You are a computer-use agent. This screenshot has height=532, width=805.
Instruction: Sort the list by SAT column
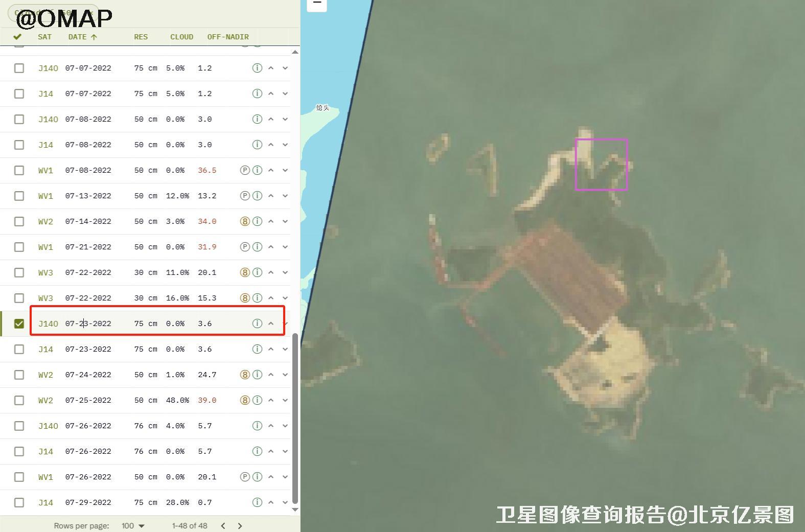click(44, 37)
